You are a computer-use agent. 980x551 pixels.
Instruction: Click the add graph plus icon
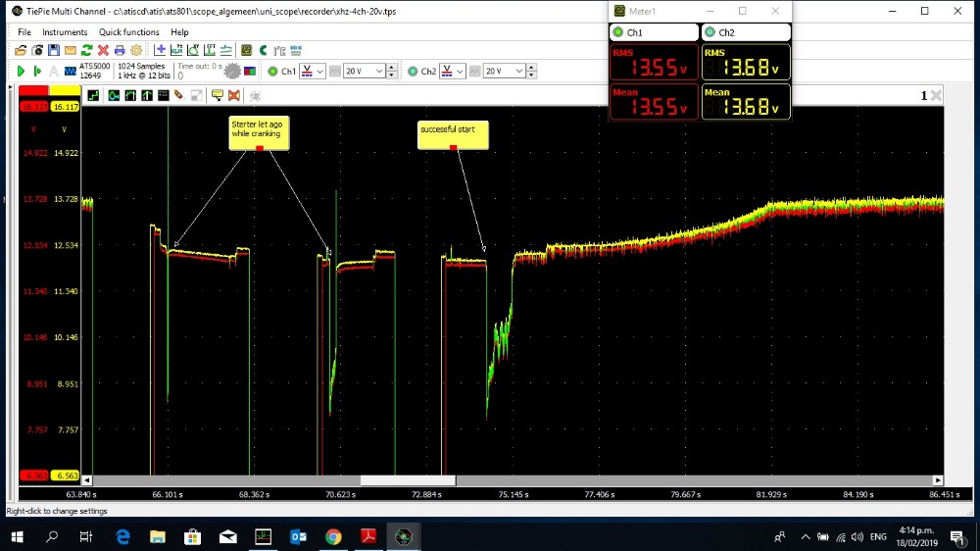point(160,50)
